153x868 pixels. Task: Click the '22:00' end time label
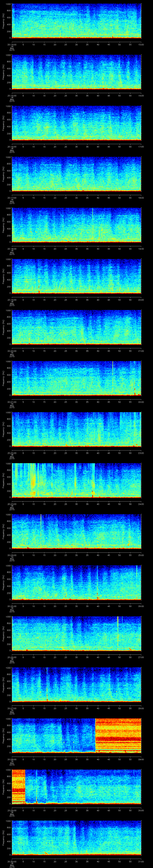click(x=141, y=402)
